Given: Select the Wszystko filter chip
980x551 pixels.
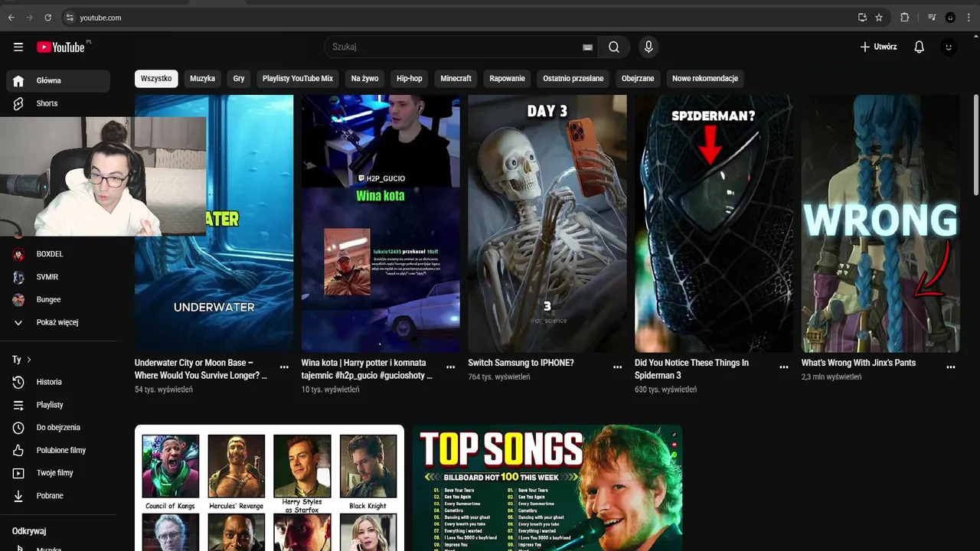Looking at the screenshot, I should [156, 78].
